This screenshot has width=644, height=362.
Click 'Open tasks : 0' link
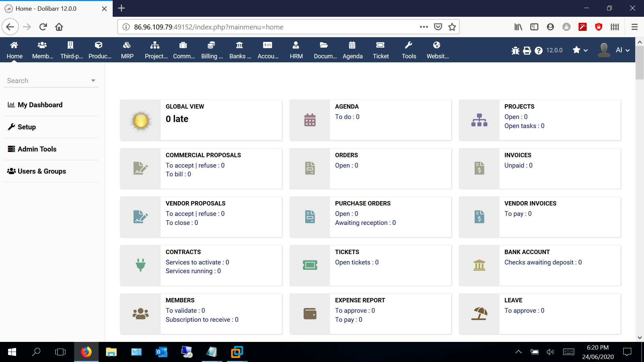click(x=524, y=126)
